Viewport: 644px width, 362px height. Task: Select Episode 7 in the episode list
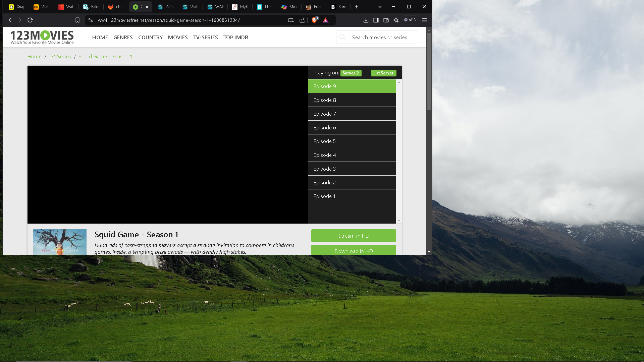click(x=352, y=114)
